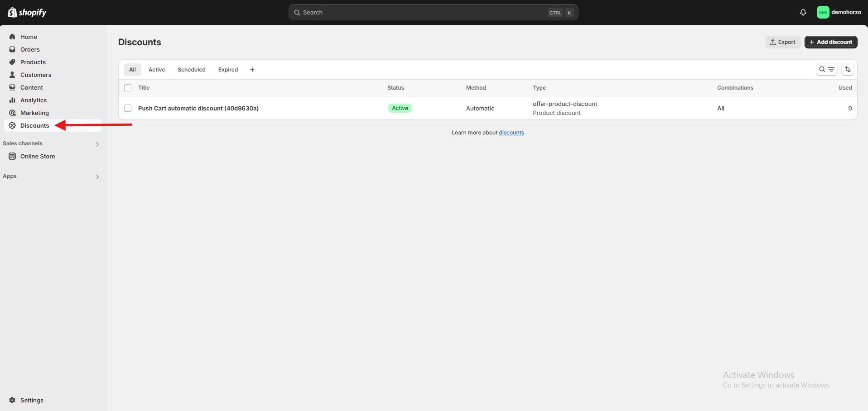Click the Export button
The image size is (868, 411).
click(x=782, y=42)
